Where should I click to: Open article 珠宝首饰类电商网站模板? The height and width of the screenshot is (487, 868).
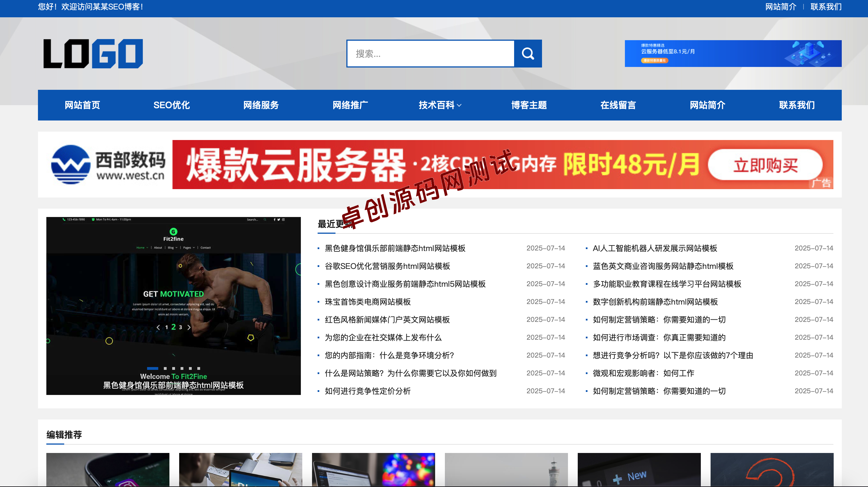coord(368,302)
